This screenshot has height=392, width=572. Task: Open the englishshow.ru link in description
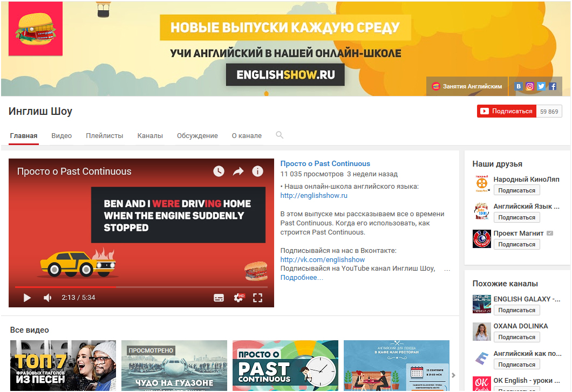click(314, 195)
